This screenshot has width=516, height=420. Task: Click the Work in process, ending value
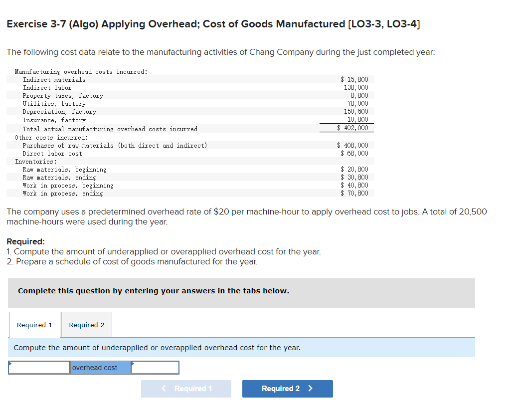355,194
